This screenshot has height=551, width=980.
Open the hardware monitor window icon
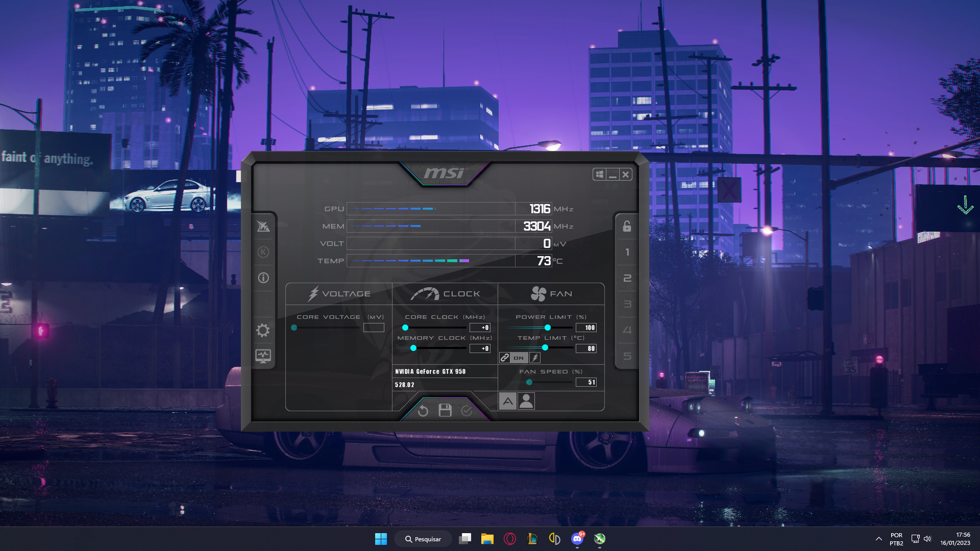point(263,356)
